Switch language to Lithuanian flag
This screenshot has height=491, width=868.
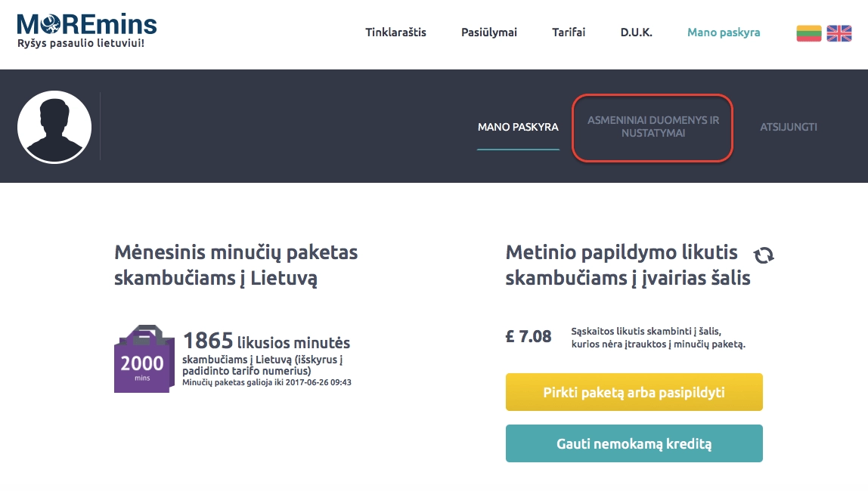(x=808, y=33)
